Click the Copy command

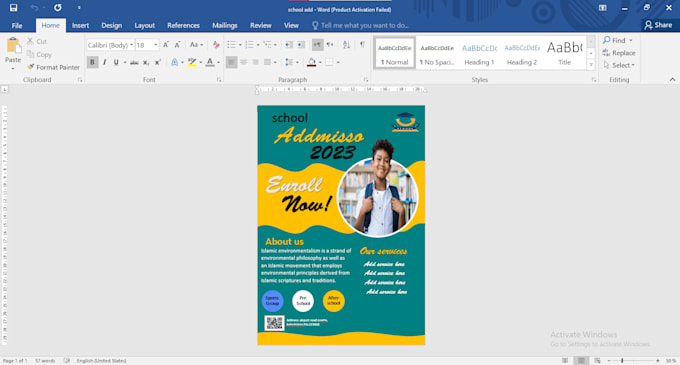pyautogui.click(x=39, y=55)
